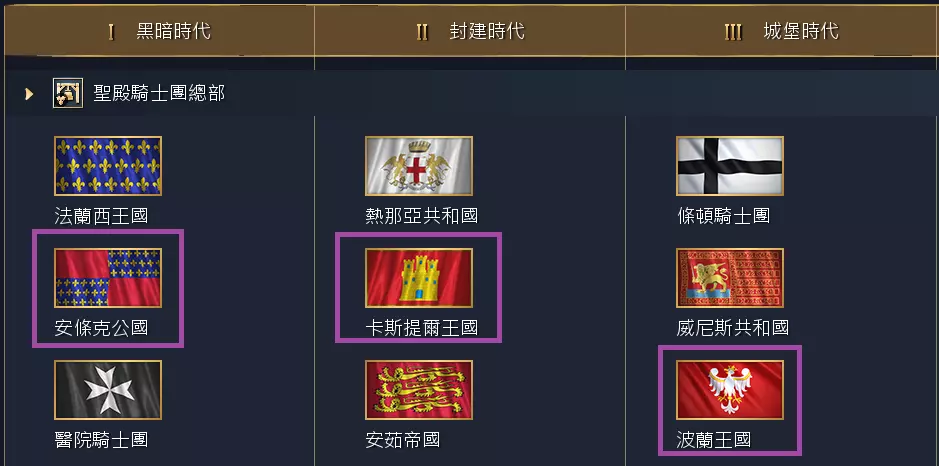Select the 波蘭王國 white eagle flag
The width and height of the screenshot is (939, 466).
730,390
